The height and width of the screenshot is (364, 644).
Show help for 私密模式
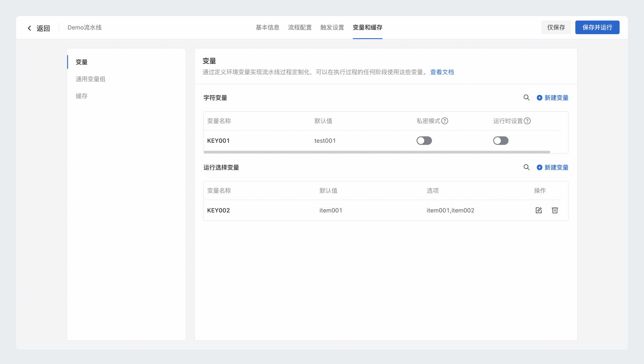point(445,121)
